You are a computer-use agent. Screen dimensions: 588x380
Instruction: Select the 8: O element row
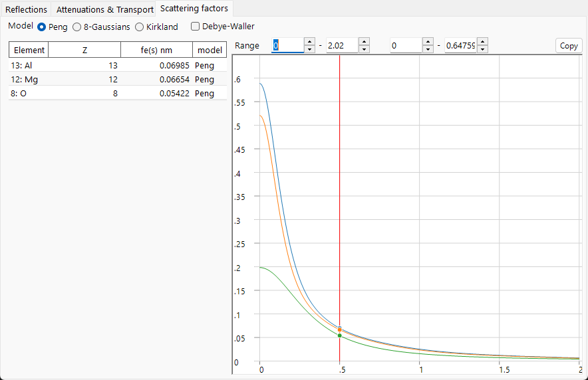click(118, 93)
